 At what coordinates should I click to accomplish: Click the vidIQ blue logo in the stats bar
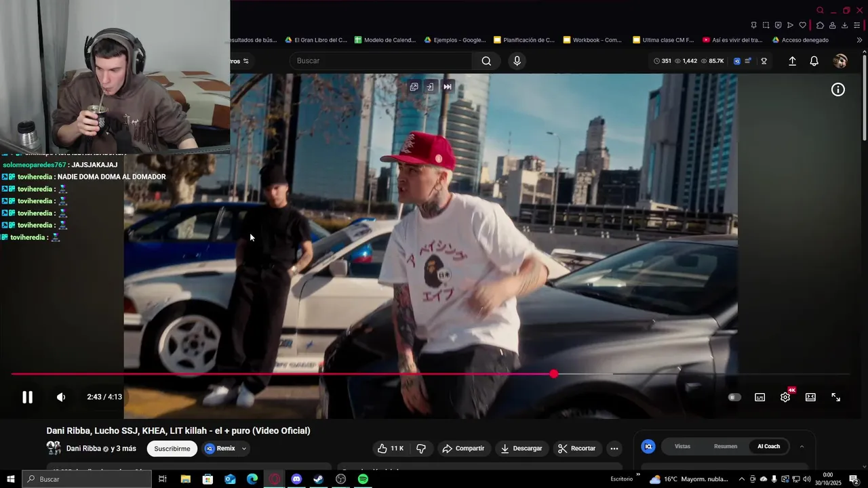click(737, 61)
